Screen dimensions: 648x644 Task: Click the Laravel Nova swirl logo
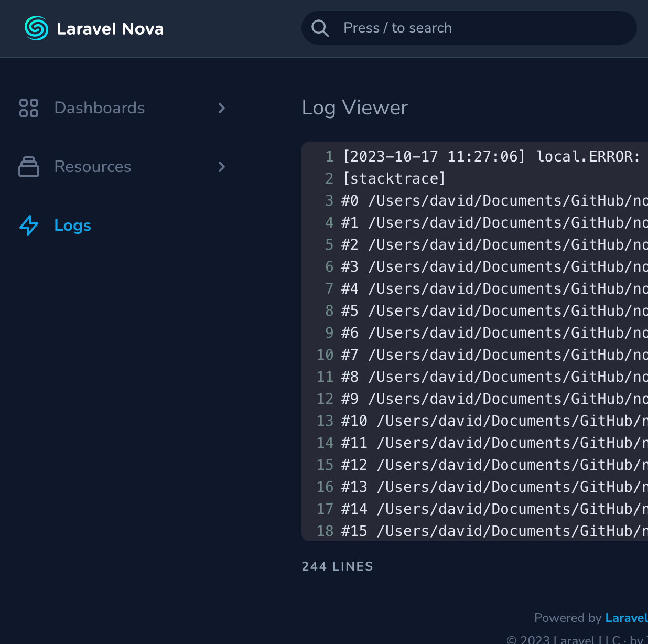[x=36, y=28]
